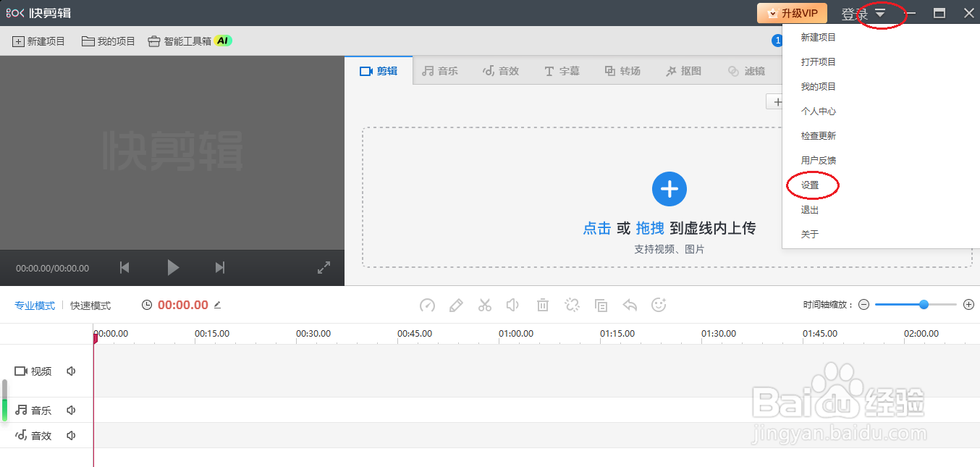
Task: Click the 00:00.00/00:00.00 preview time
Action: [52, 269]
